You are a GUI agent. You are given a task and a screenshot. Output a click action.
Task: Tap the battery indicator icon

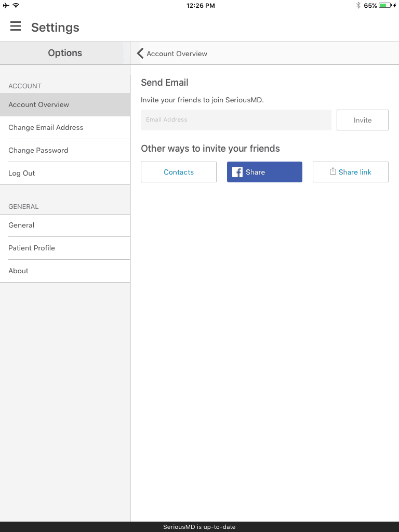point(385,5)
